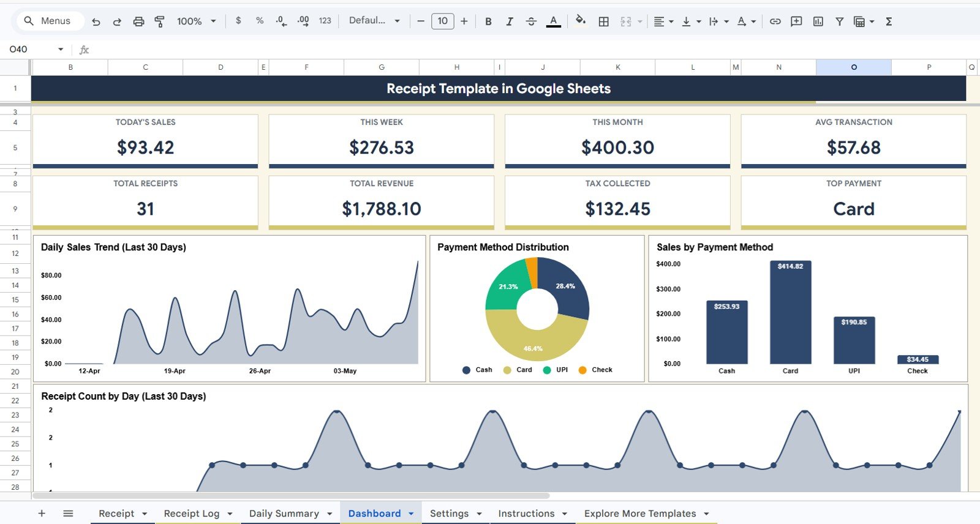Open the 100% zoom dropdown

pos(197,21)
